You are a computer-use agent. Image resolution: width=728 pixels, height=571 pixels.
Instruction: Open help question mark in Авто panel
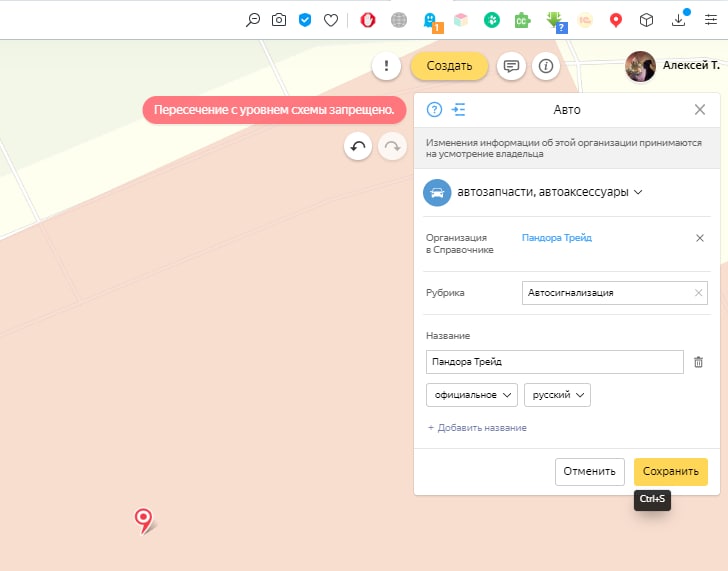coord(434,110)
